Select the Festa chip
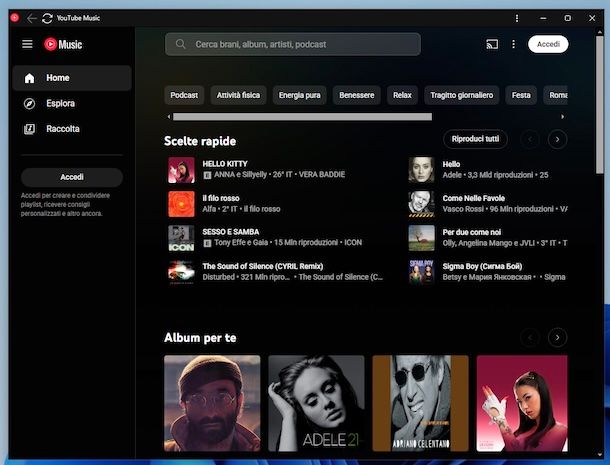The width and height of the screenshot is (610, 465). [521, 95]
